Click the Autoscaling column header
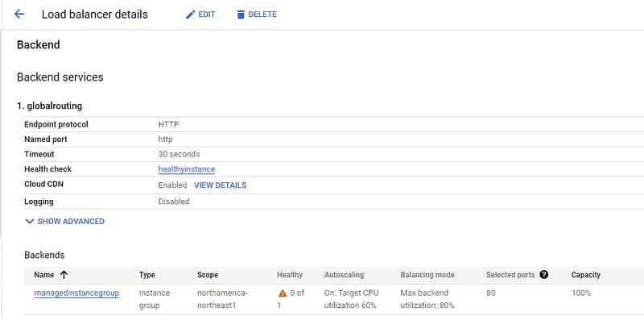The image size is (644, 320). tap(345, 275)
